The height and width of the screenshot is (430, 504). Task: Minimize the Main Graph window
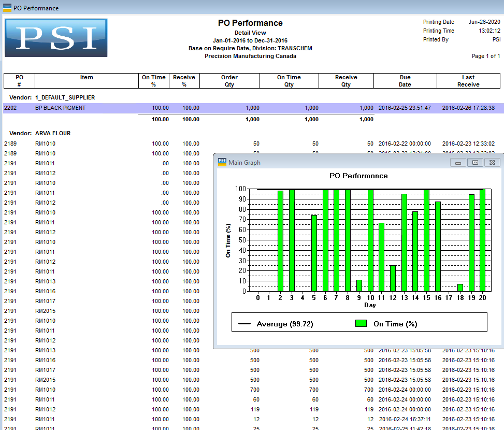458,163
